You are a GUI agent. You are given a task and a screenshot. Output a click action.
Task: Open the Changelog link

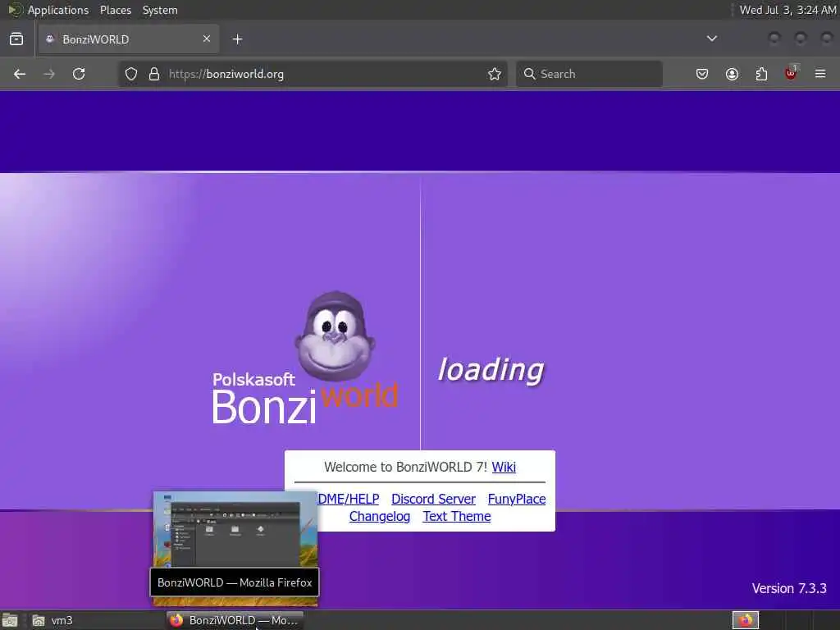[x=379, y=517]
